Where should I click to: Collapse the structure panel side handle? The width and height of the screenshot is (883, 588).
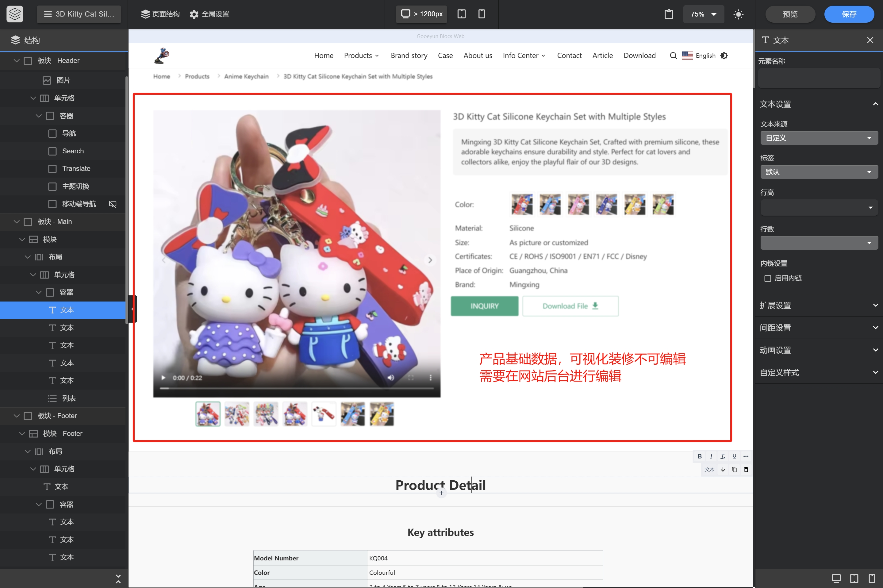(x=132, y=309)
